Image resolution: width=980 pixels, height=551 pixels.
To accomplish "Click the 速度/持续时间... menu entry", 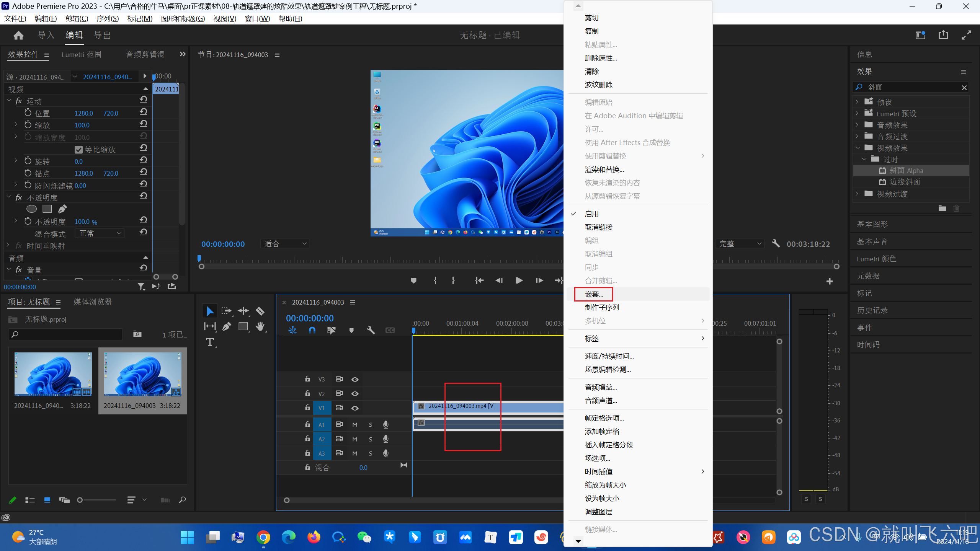I will [609, 356].
